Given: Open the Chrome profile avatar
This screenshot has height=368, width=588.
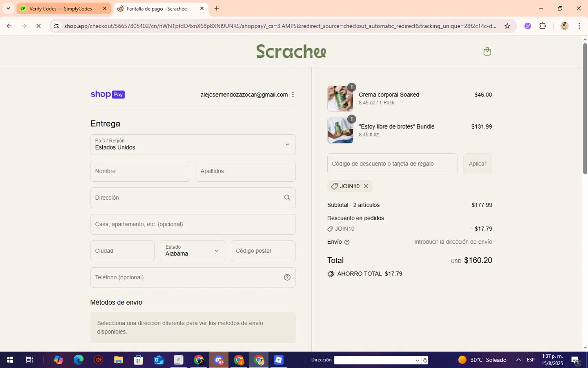Looking at the screenshot, I should [x=564, y=26].
